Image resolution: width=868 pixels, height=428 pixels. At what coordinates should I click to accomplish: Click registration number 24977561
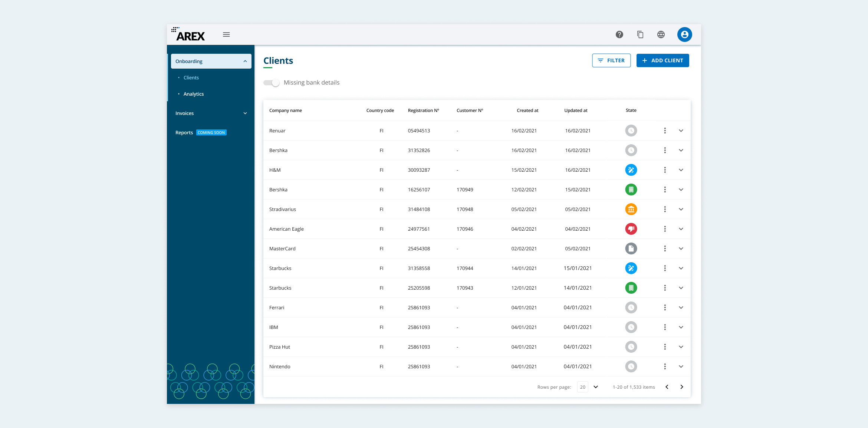coord(419,229)
